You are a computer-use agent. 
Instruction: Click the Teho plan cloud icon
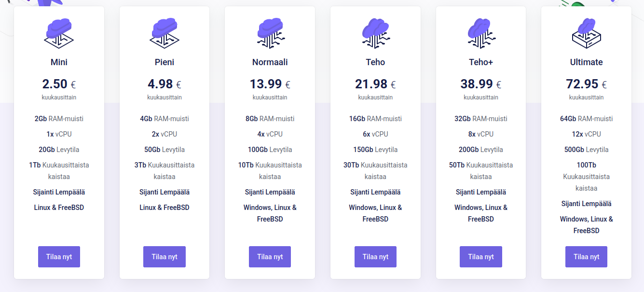[375, 33]
